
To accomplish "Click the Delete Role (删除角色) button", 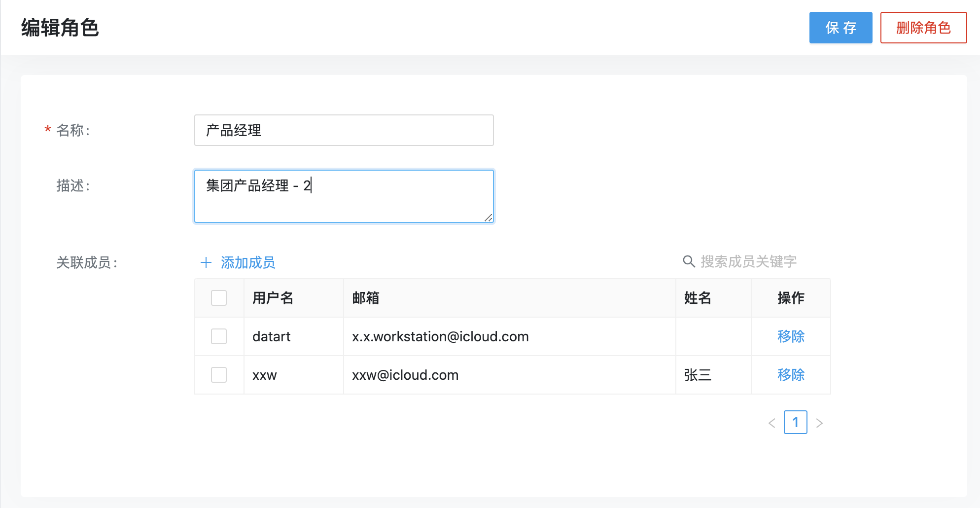I will [x=923, y=28].
